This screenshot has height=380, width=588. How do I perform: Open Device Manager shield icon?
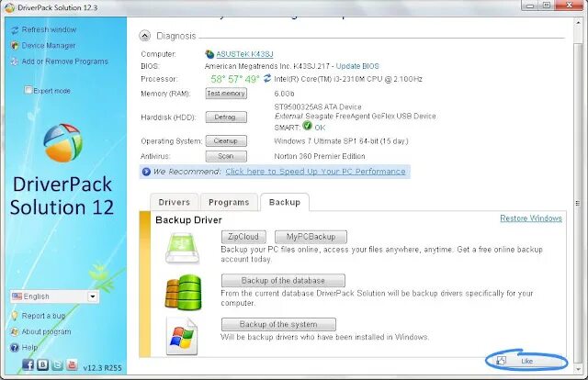15,46
